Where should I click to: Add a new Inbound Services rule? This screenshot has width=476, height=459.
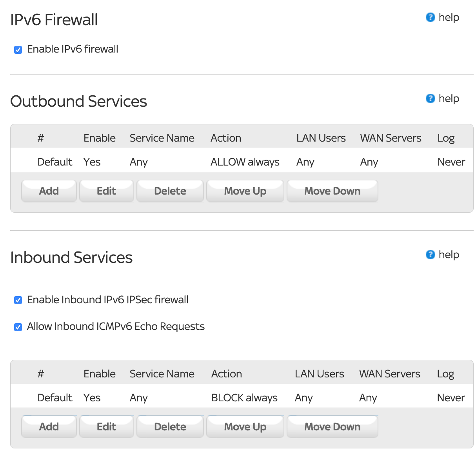pyautogui.click(x=49, y=427)
